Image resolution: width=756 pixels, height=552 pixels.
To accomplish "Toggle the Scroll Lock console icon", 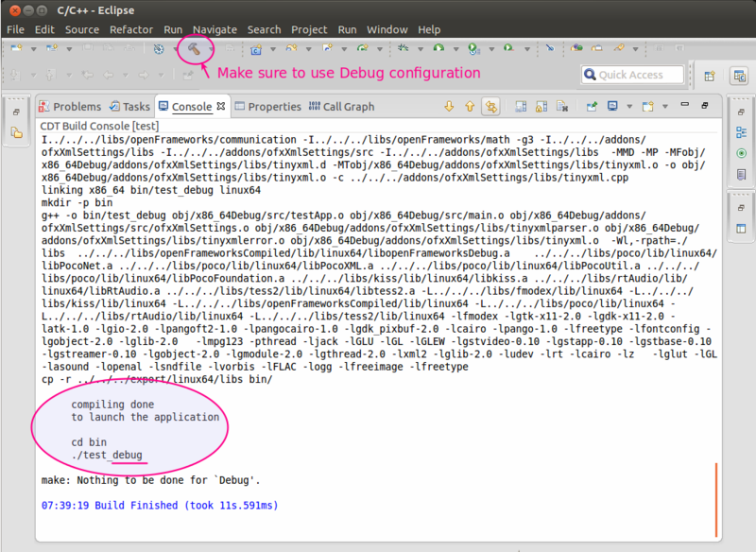I will coord(541,106).
